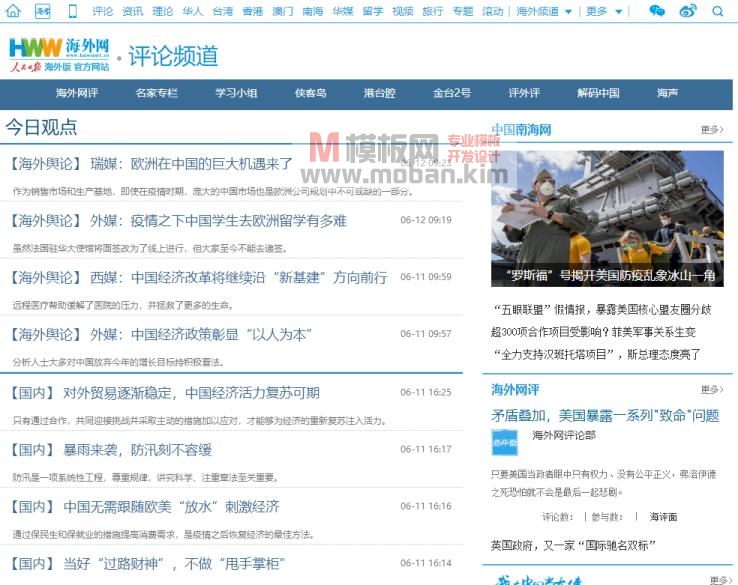738x585 pixels.
Task: Click the home icon in top bar
Action: coord(13,10)
